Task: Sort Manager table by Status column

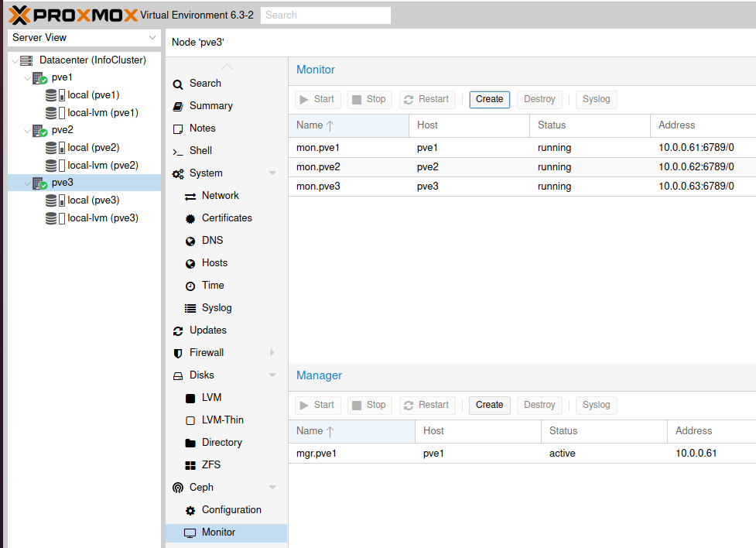Action: click(x=604, y=431)
